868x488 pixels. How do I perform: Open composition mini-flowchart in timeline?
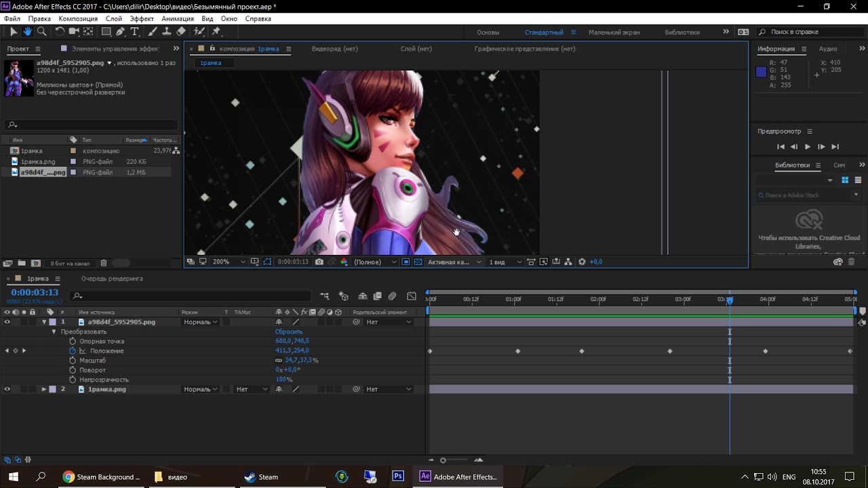324,296
